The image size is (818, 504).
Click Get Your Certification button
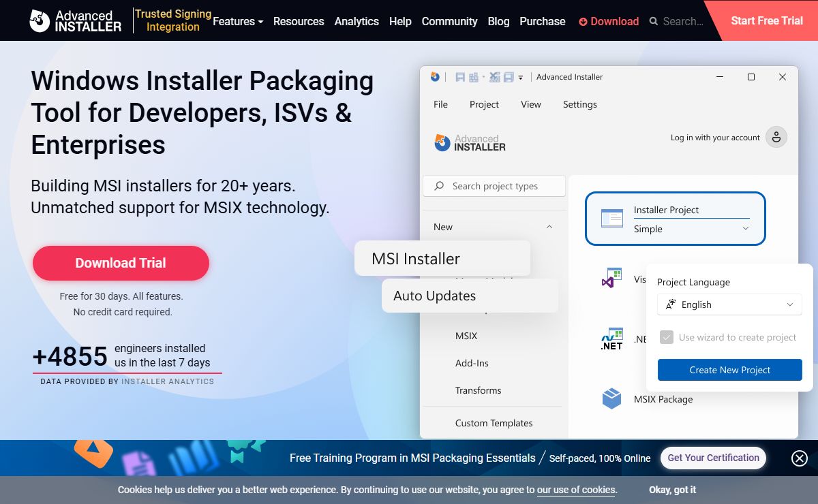[713, 458]
